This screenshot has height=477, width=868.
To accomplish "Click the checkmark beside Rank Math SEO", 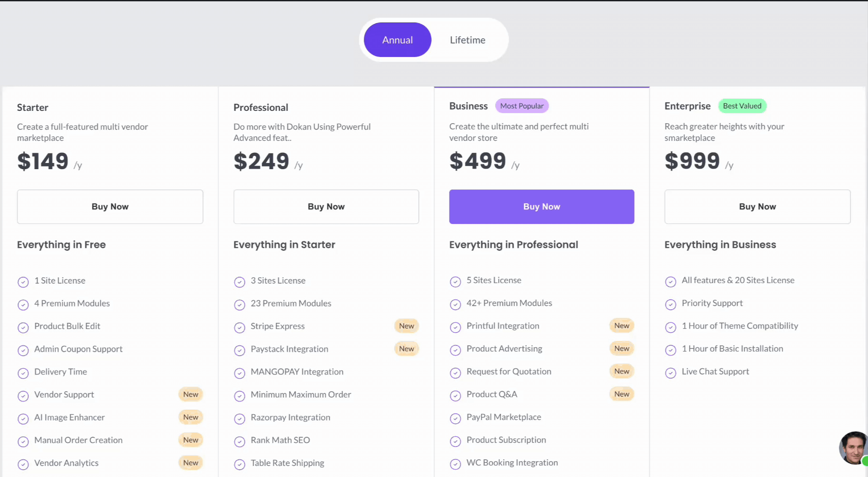I will point(240,441).
